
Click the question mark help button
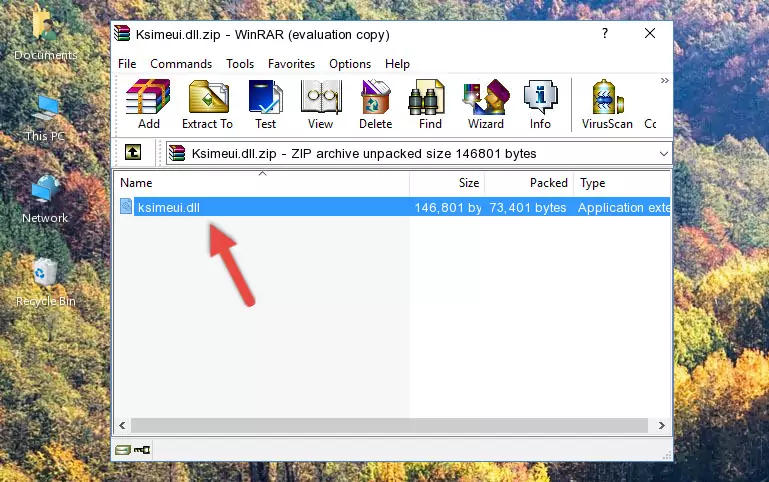point(605,33)
